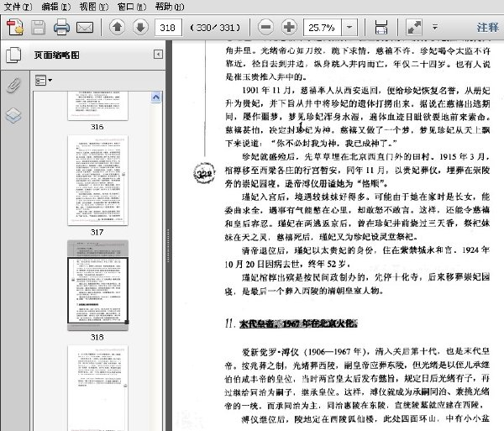Open the 文件 menu
504x431 pixels.
pyautogui.click(x=18, y=7)
